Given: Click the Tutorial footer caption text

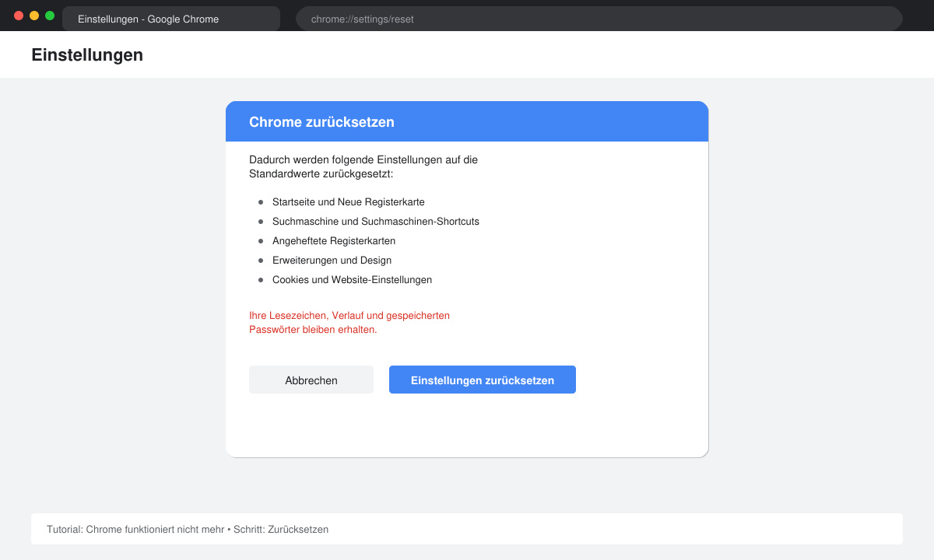Looking at the screenshot, I should [188, 529].
